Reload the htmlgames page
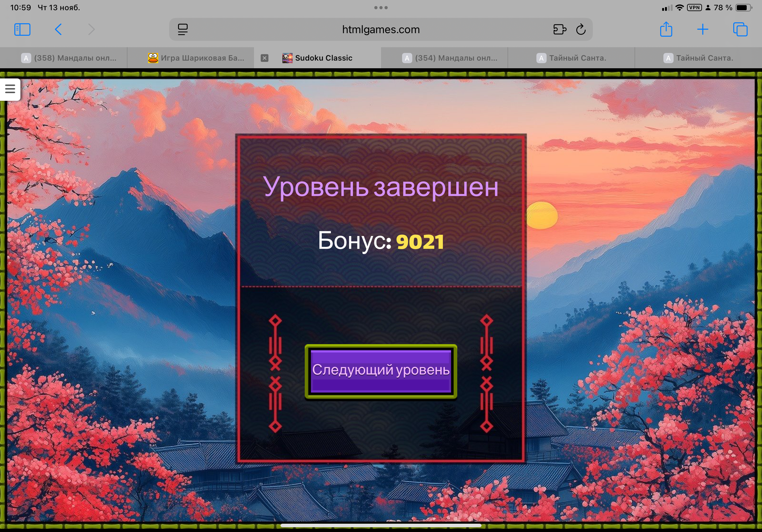 point(581,30)
